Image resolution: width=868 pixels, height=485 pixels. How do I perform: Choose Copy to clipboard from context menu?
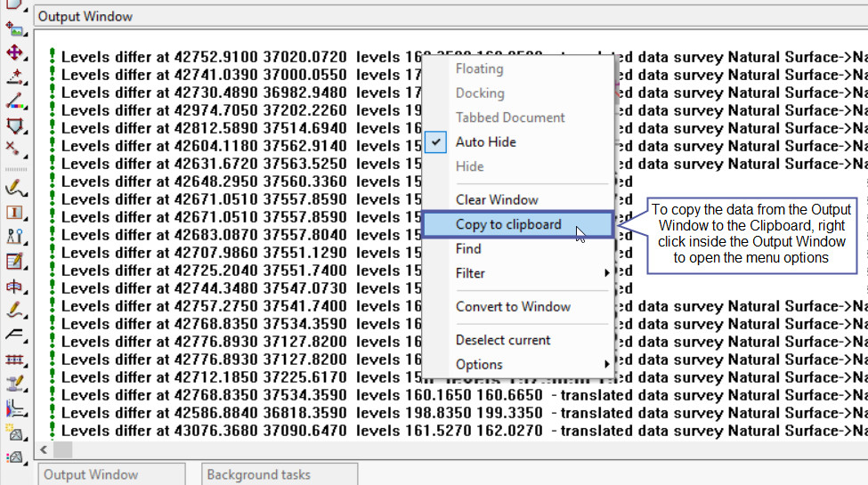[x=508, y=224]
